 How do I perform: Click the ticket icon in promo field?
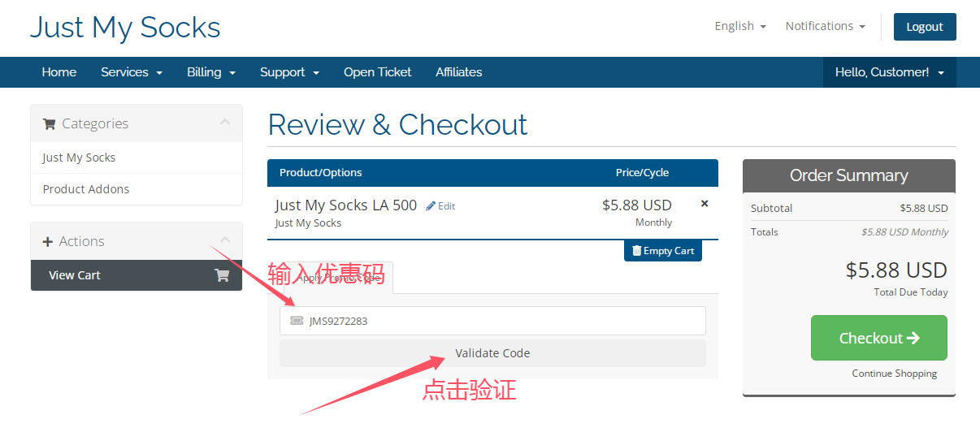[297, 321]
